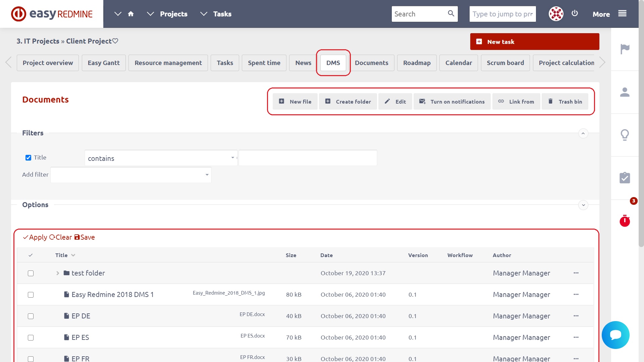
Task: Click file icon of Easy Redmine 2018 DMS 1
Action: coord(66,294)
